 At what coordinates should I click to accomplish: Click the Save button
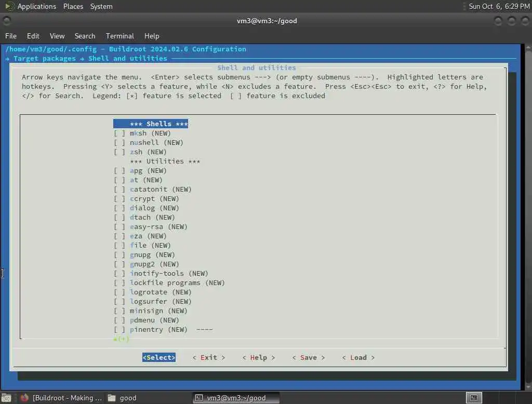pyautogui.click(x=309, y=358)
